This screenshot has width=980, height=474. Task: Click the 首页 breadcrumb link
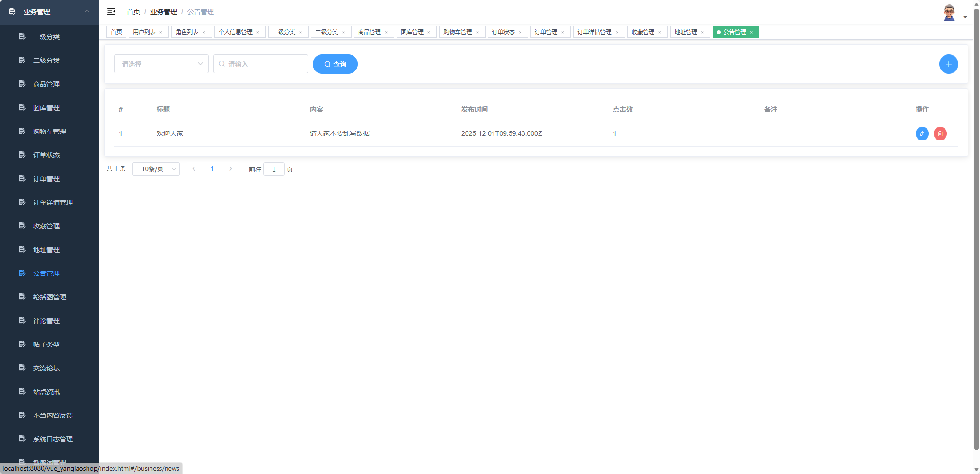tap(133, 12)
